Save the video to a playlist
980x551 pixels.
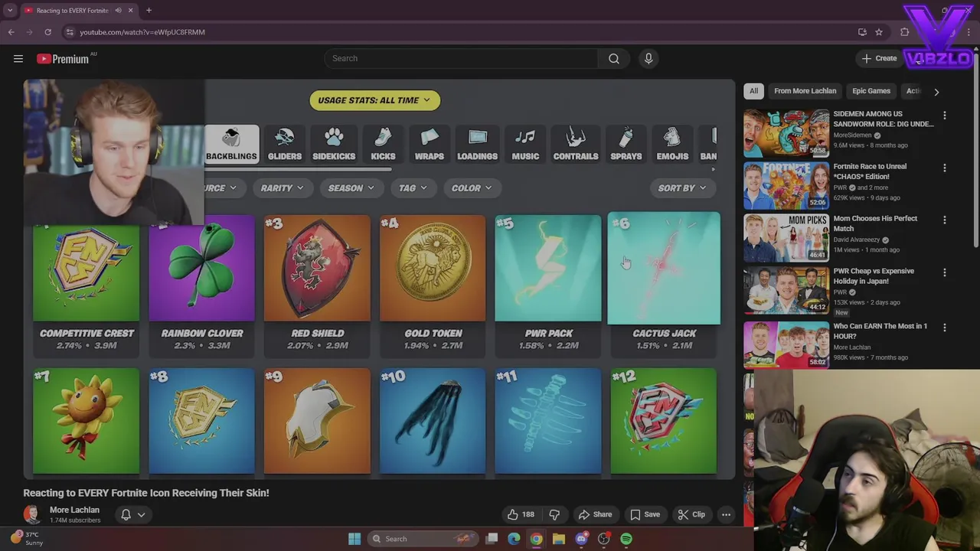coord(645,514)
